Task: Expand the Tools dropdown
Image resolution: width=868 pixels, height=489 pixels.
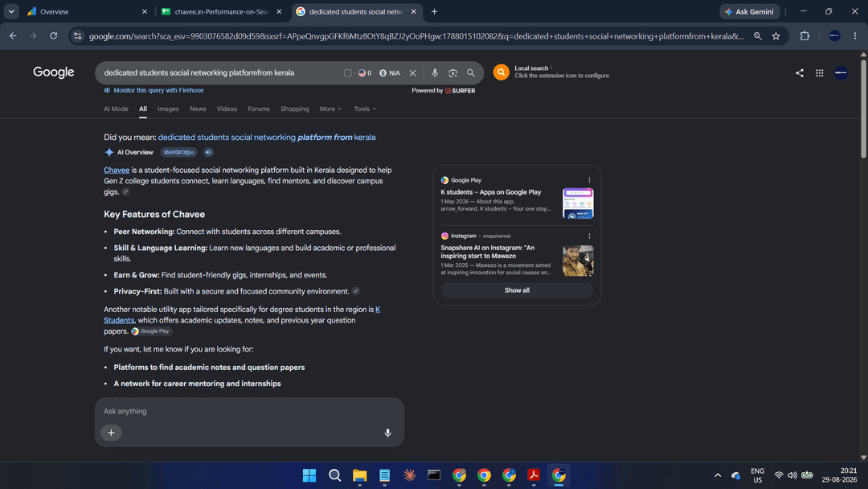Action: (365, 109)
